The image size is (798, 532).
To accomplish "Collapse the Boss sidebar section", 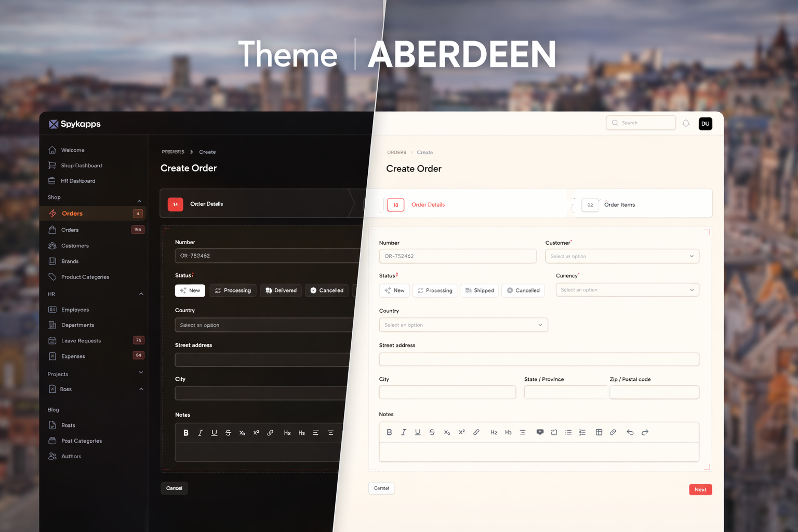I will [x=140, y=389].
